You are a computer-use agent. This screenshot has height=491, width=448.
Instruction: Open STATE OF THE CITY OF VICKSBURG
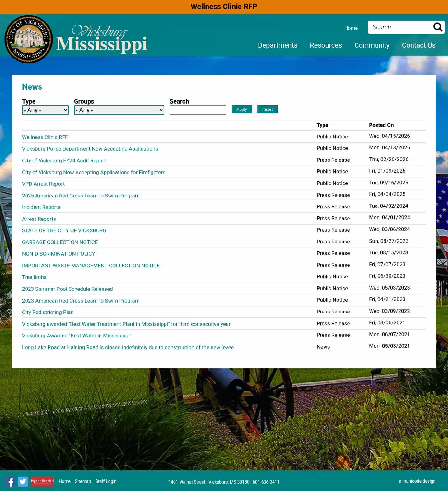point(64,230)
